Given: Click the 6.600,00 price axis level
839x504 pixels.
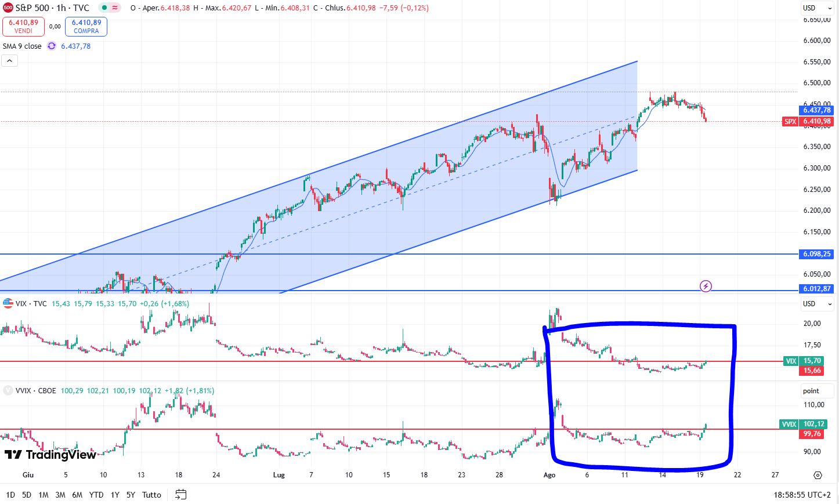Looking at the screenshot, I should pyautogui.click(x=817, y=41).
